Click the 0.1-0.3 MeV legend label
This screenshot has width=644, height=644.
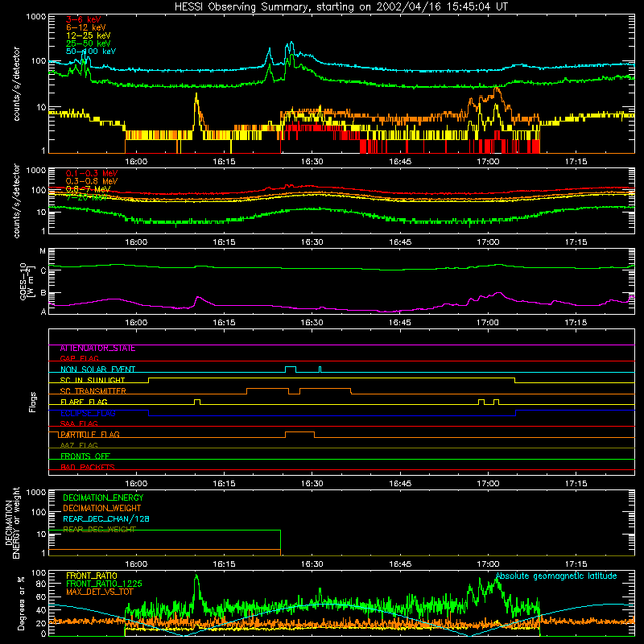point(91,173)
